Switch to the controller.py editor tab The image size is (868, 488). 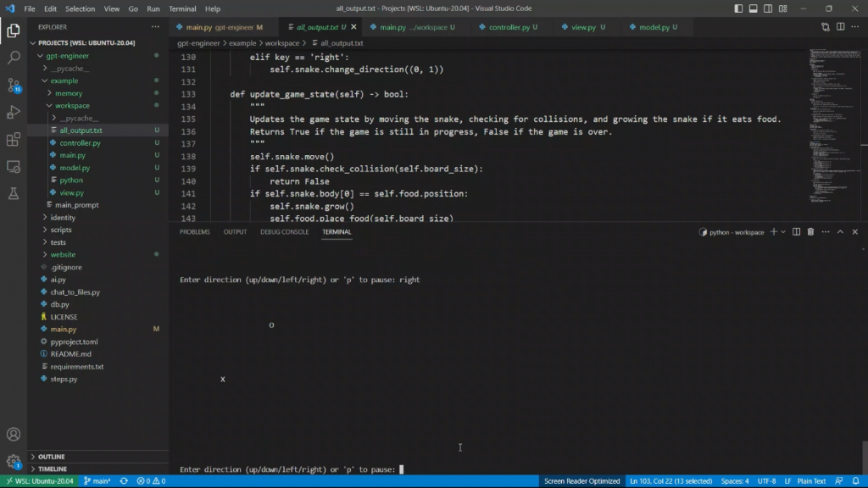(x=508, y=27)
